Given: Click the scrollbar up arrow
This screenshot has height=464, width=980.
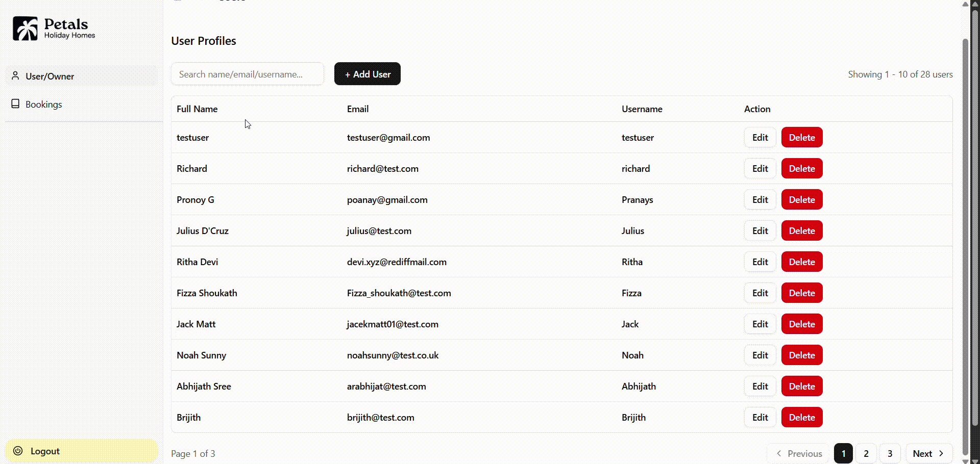Looking at the screenshot, I should pos(965,4).
